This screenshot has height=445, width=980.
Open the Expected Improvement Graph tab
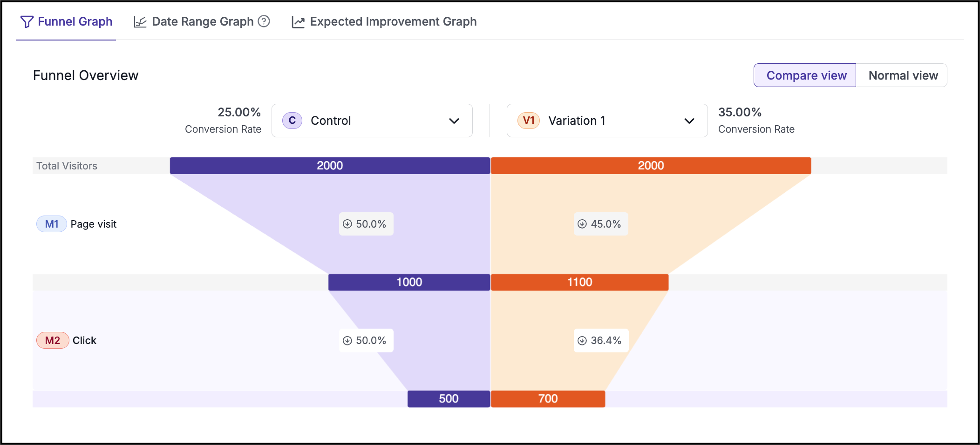tap(384, 22)
